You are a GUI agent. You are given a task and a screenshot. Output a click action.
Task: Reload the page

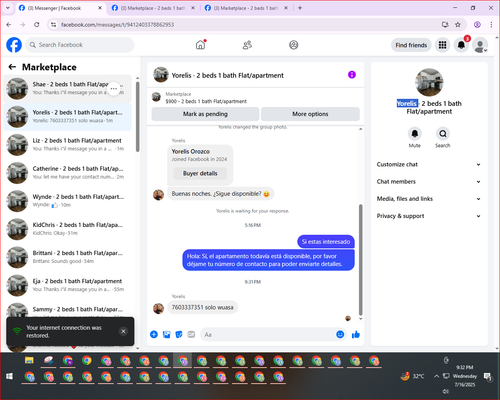tap(37, 25)
